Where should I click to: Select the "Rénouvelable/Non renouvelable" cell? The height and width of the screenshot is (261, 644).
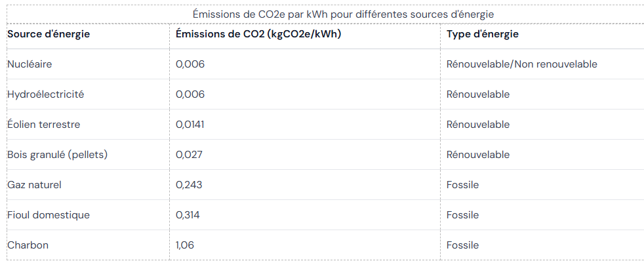pos(521,64)
